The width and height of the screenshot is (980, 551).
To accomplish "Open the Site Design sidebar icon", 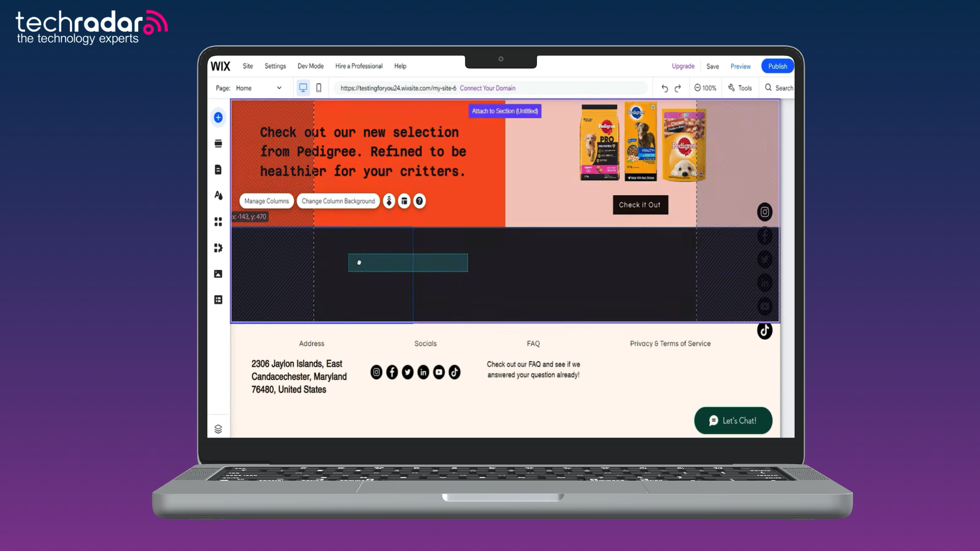I will click(218, 196).
